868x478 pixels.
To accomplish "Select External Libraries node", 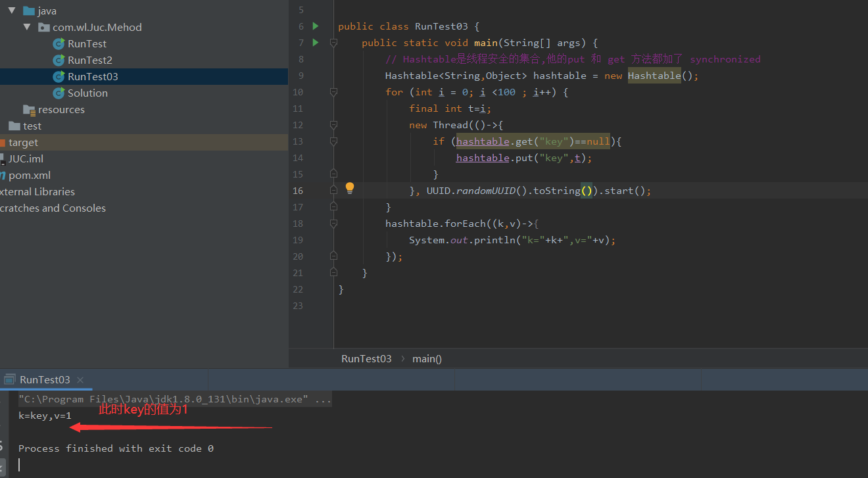I will point(37,191).
